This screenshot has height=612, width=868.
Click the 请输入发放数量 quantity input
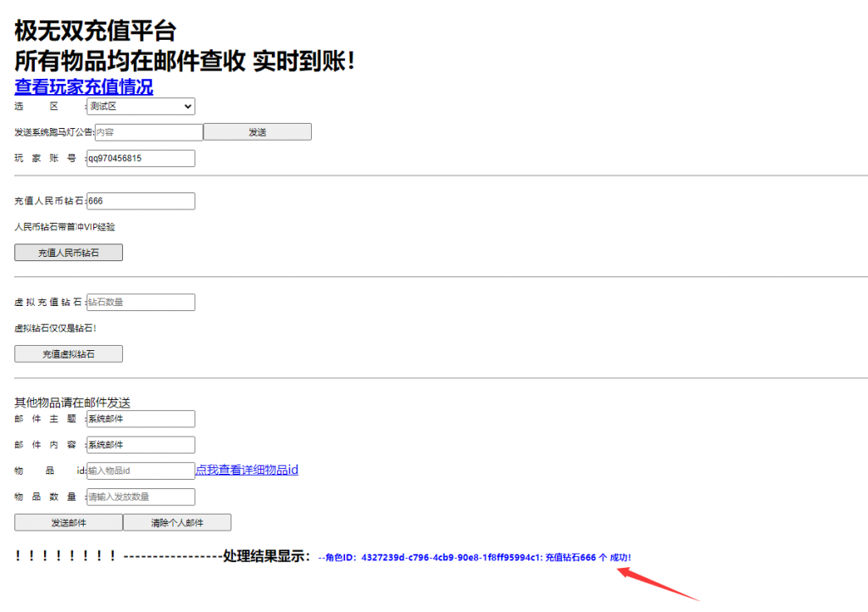(140, 497)
